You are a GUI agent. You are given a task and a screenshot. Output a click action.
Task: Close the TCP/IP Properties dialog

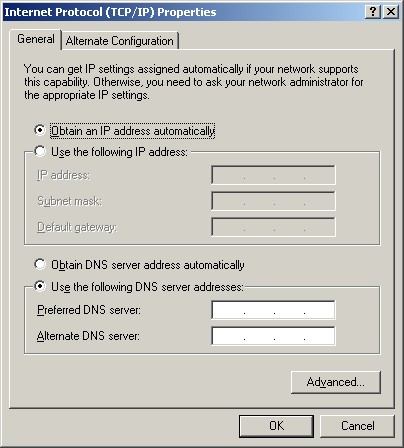click(x=391, y=12)
